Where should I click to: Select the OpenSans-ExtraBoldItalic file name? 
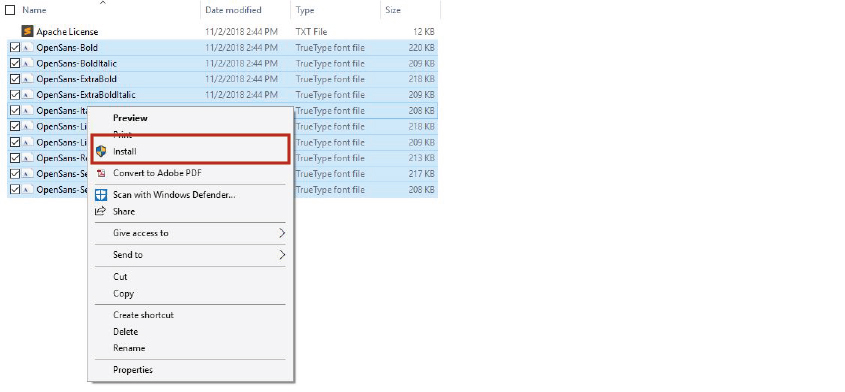[x=86, y=94]
